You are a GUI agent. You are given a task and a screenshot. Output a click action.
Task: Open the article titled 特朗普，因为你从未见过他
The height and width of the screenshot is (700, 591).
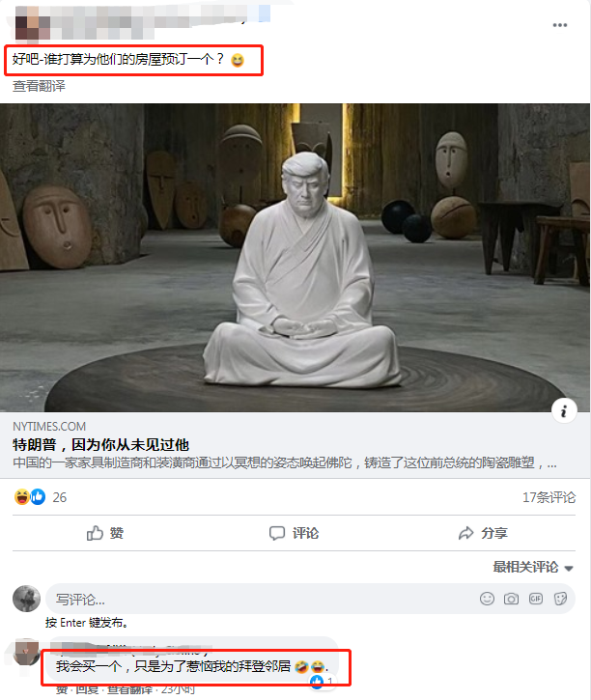point(100,445)
